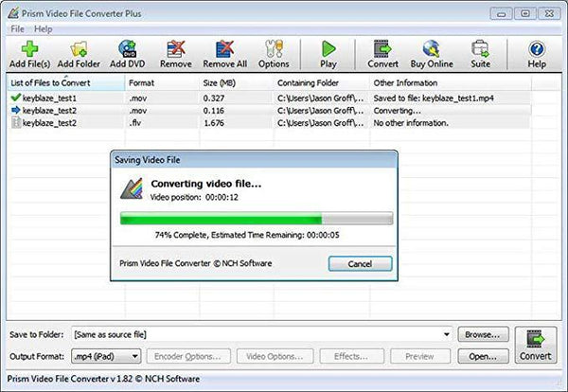Click the Add Folder toolbar icon
Screen dimensions: 568x392
[79, 54]
